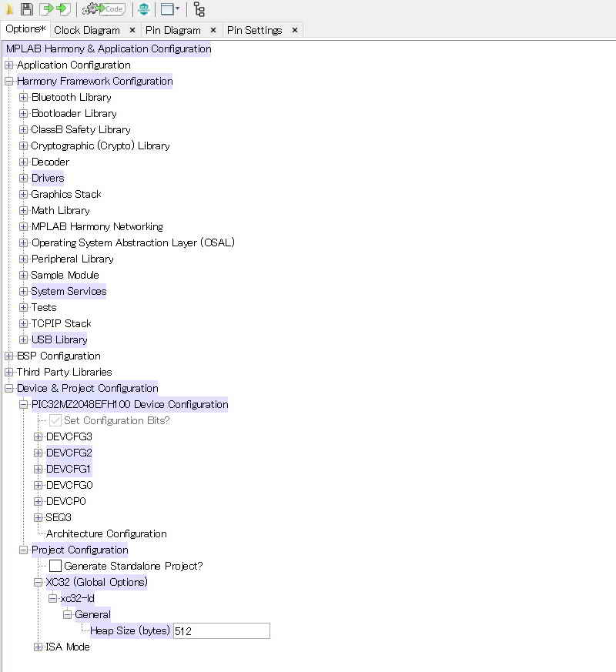Select the System Services label text
This screenshot has height=672, width=616.
click(69, 292)
